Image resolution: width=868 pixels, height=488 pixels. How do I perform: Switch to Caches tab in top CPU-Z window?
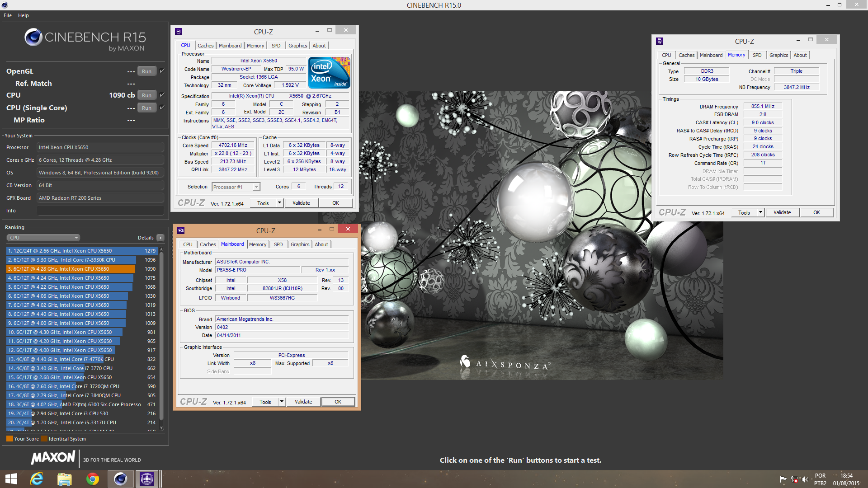pyautogui.click(x=206, y=46)
